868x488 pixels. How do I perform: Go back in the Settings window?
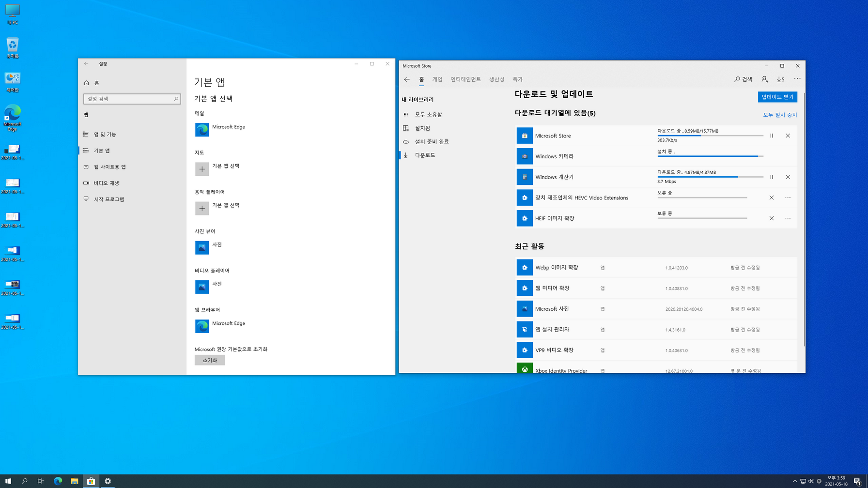(x=86, y=64)
